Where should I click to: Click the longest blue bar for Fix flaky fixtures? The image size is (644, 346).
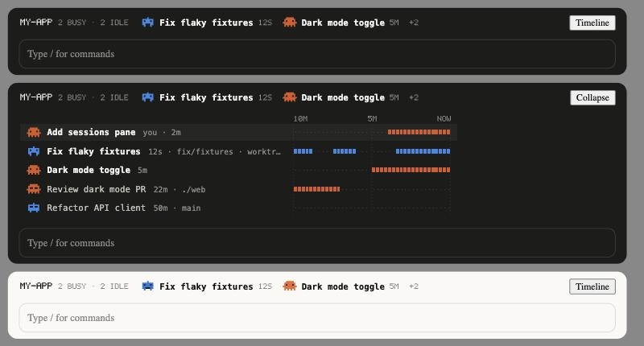click(x=423, y=151)
